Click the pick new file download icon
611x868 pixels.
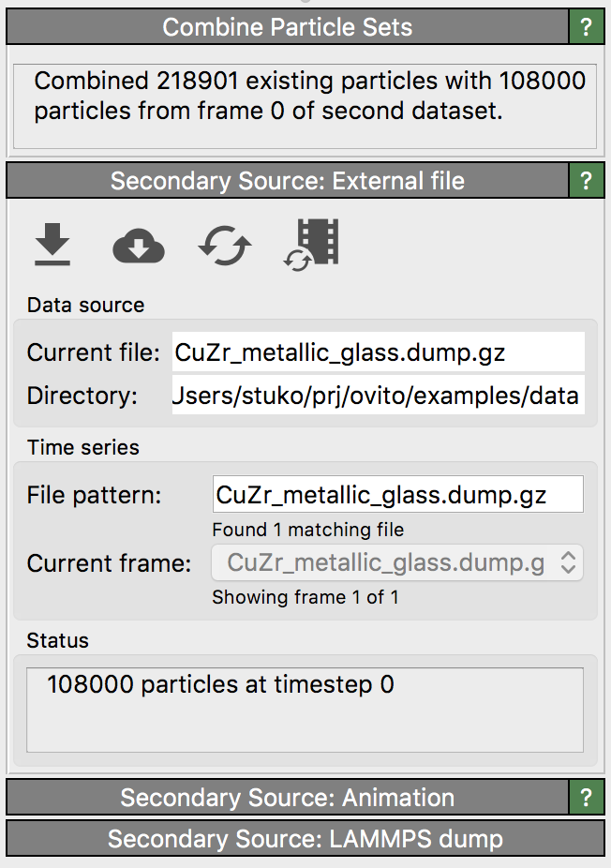click(52, 247)
